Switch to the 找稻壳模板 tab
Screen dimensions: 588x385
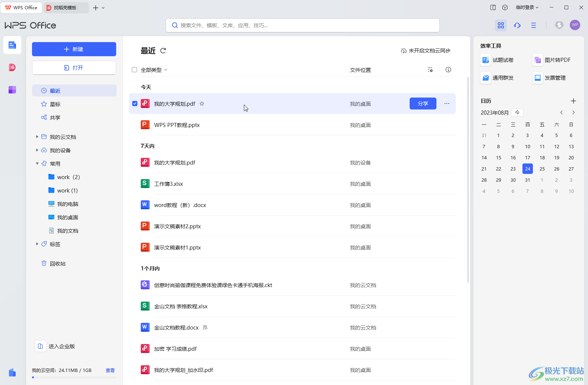pyautogui.click(x=66, y=7)
